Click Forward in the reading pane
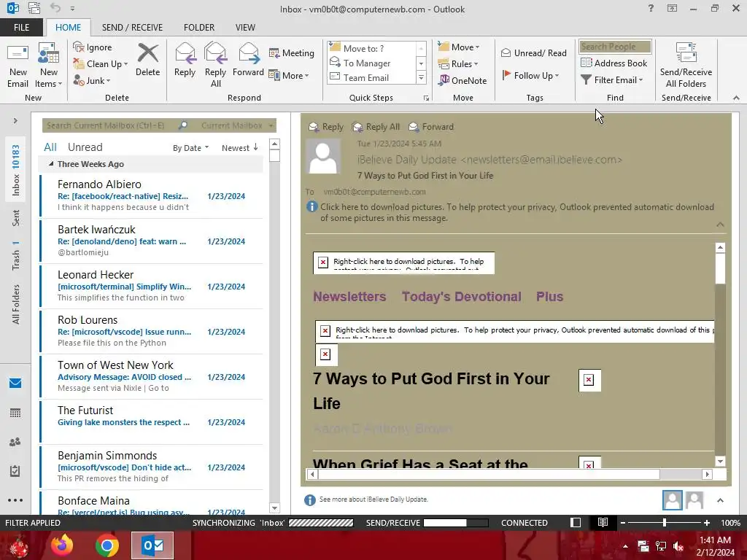747x560 pixels. 431,127
